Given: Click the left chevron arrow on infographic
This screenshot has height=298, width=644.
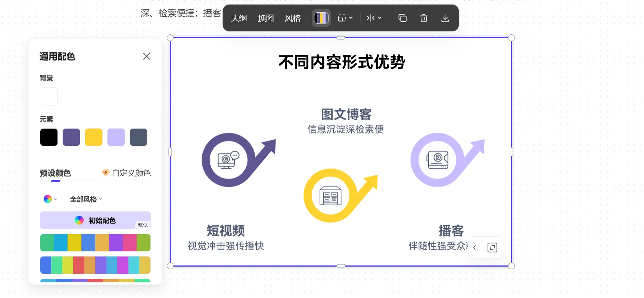Looking at the screenshot, I should [475, 248].
